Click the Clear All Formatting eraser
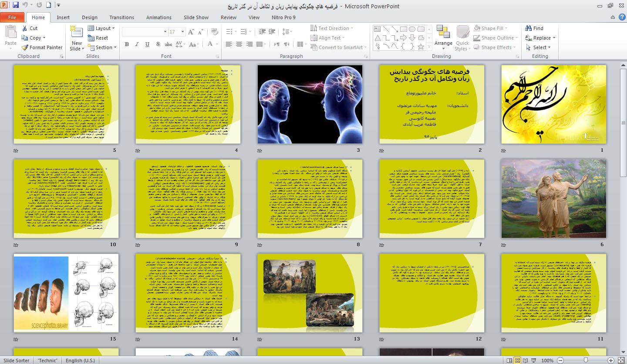 point(214,32)
